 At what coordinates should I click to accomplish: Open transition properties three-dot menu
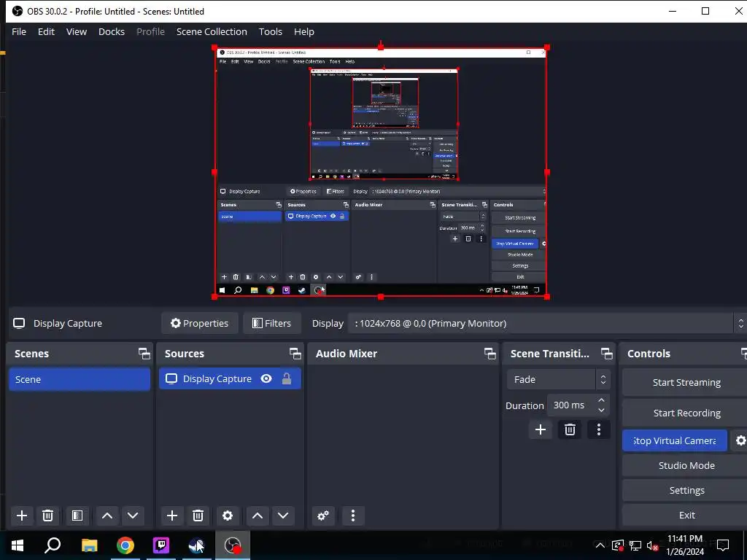point(599,429)
